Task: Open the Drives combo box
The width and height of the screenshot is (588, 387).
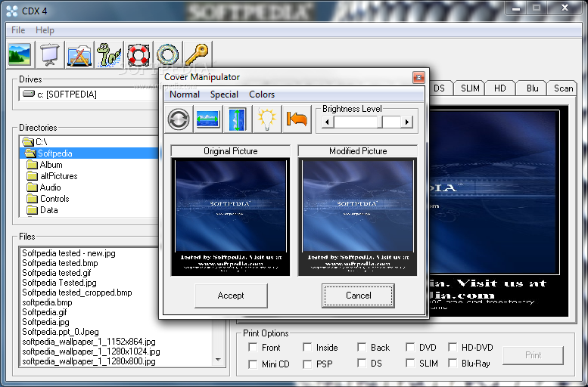Action: coord(89,94)
